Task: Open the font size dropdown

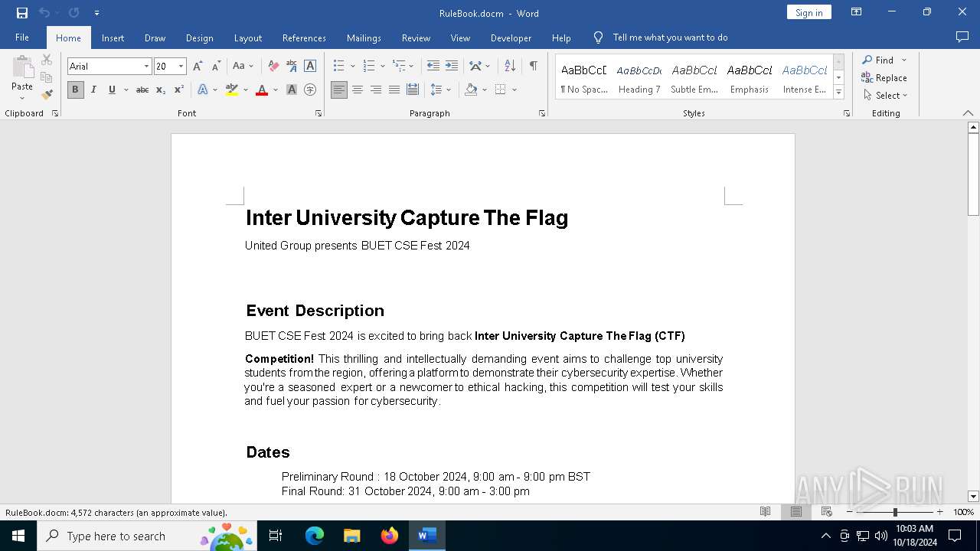Action: click(x=181, y=67)
